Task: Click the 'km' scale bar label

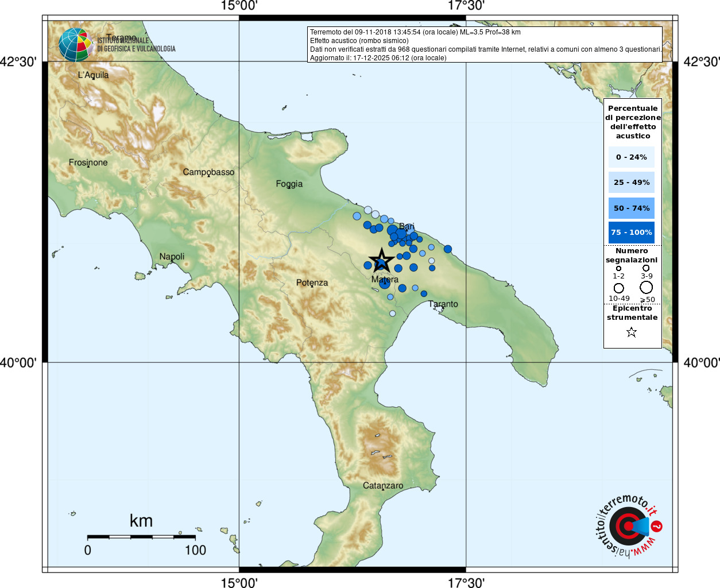Action: 141,521
